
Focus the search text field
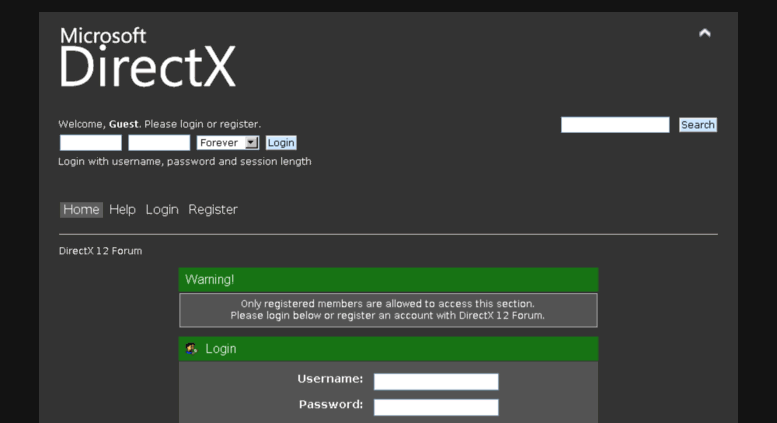coord(615,125)
